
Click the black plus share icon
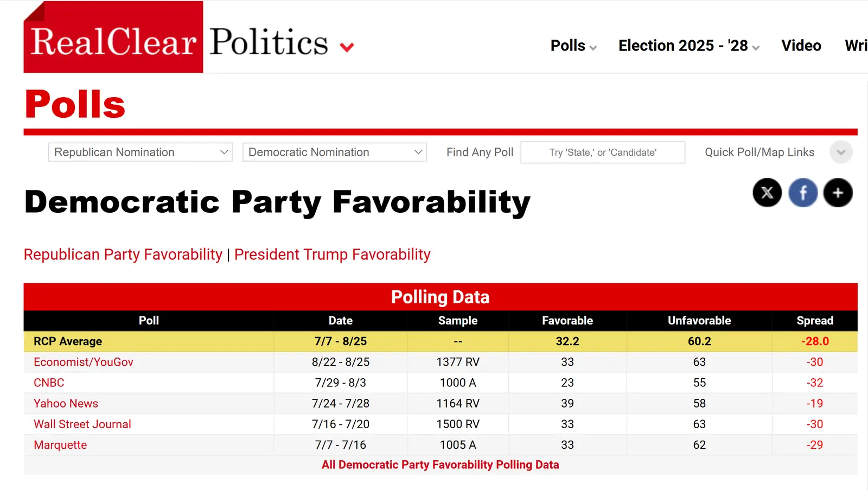tap(838, 193)
